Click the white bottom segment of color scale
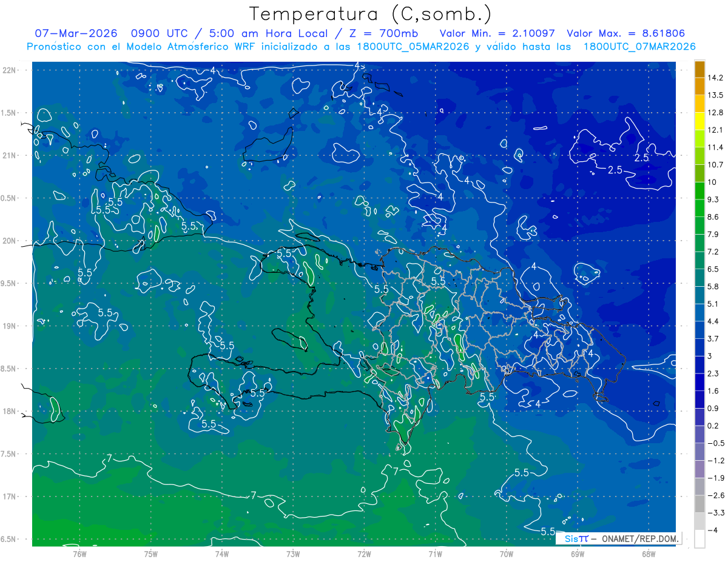728x562 pixels. tap(699, 538)
